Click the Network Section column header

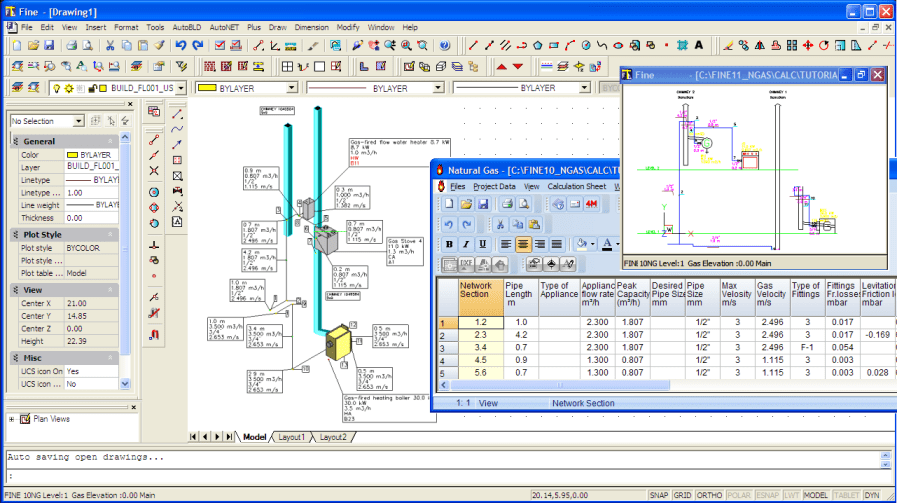click(x=481, y=296)
